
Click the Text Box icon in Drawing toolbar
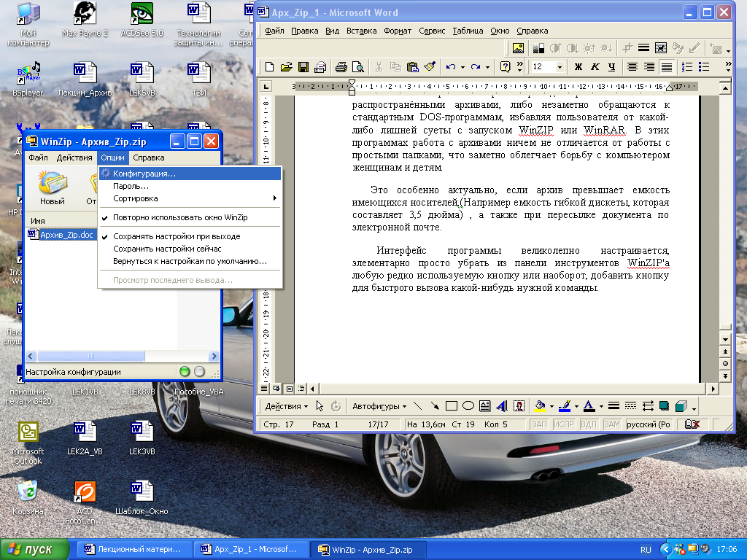[x=485, y=406]
